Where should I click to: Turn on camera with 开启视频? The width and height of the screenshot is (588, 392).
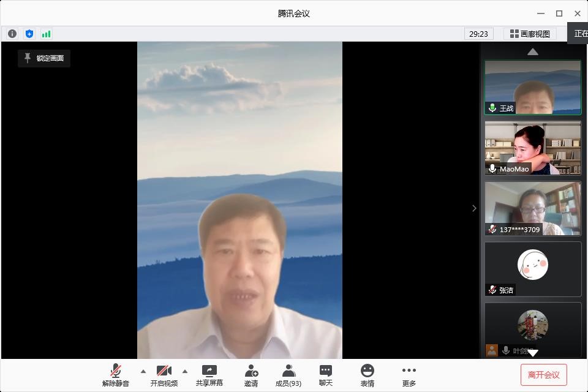tap(164, 375)
